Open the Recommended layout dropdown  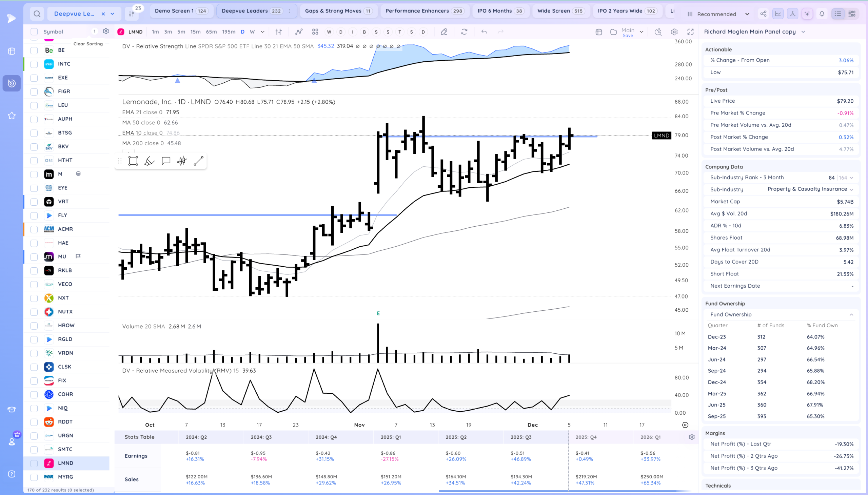click(x=718, y=14)
